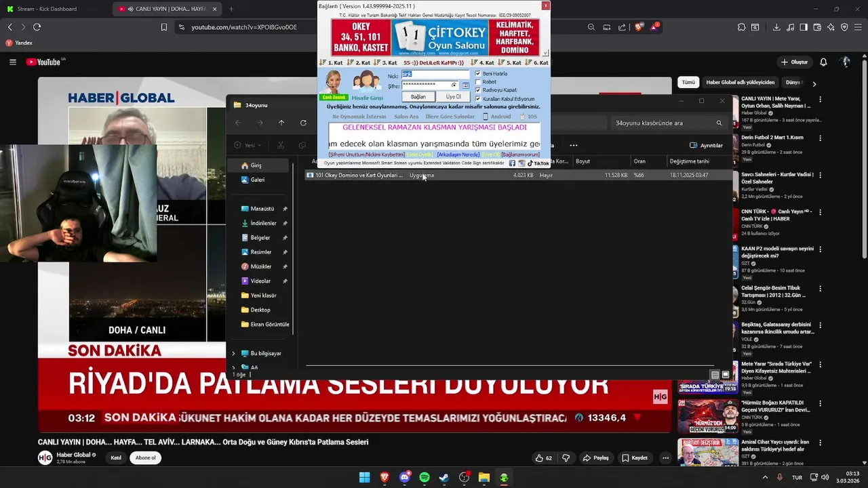Open the browser VPN shield icon
The image size is (868, 488).
click(844, 27)
